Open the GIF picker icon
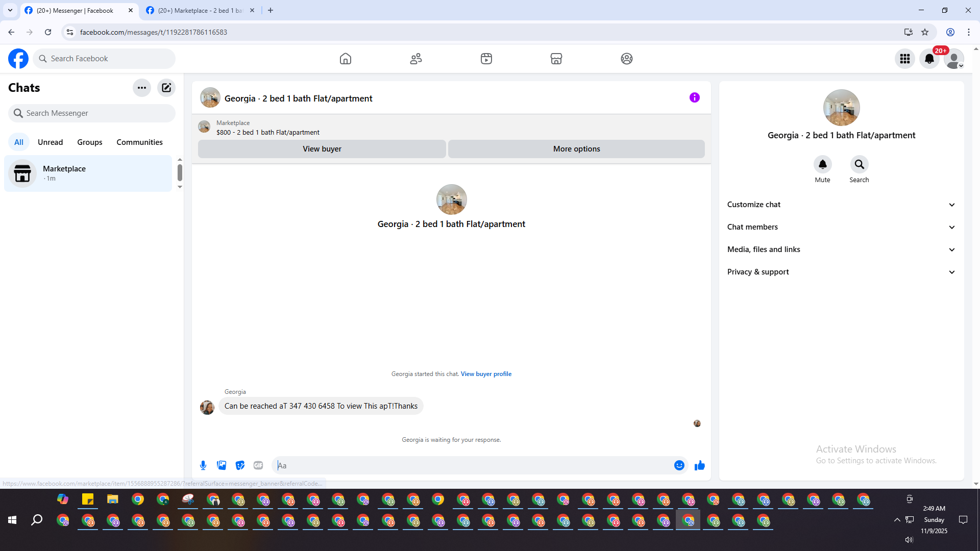Viewport: 980px width, 551px height. [x=258, y=465]
